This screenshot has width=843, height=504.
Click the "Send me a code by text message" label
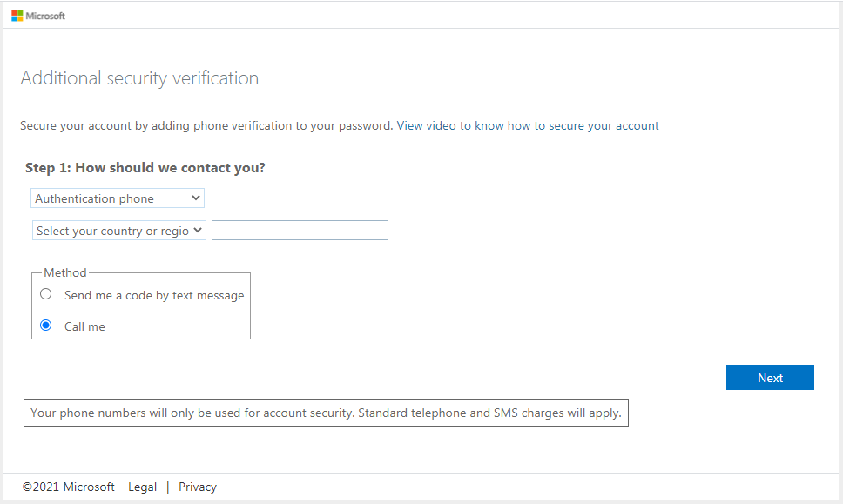click(x=154, y=295)
